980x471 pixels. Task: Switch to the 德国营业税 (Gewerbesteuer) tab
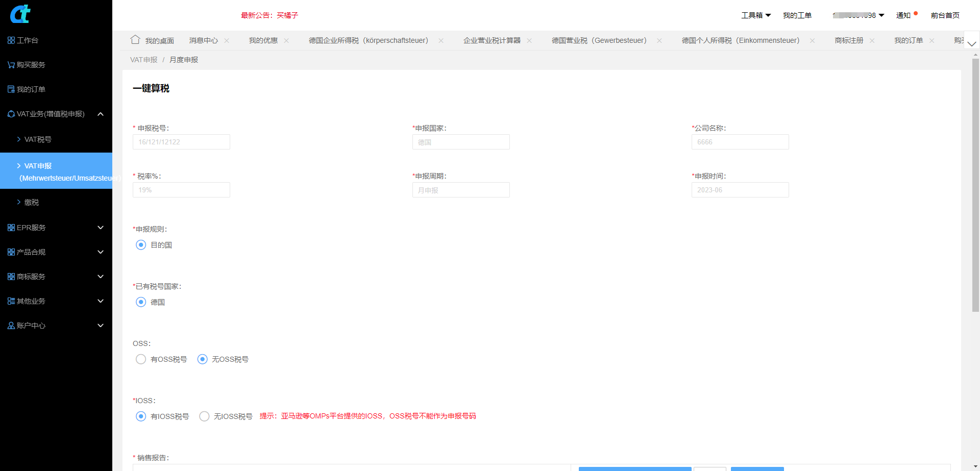599,40
